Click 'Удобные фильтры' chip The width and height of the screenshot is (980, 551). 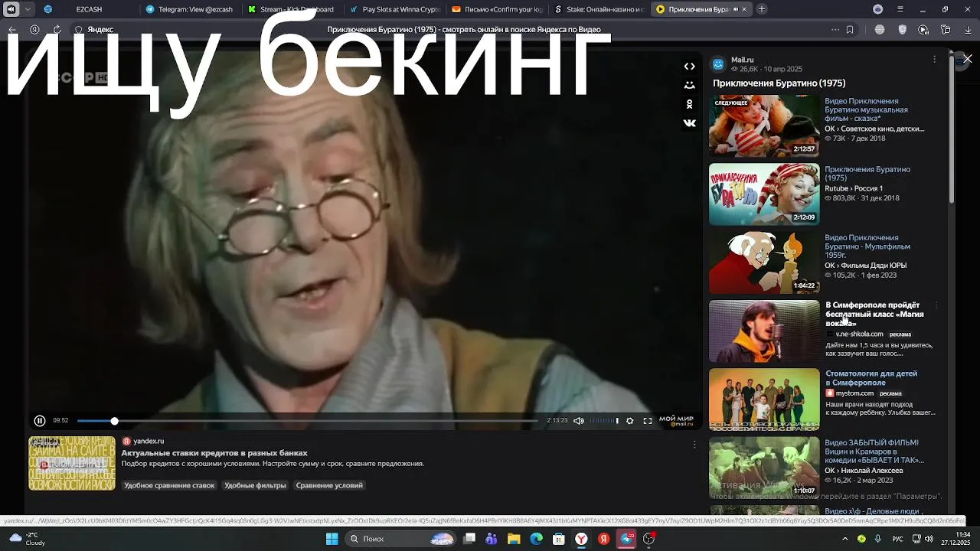(255, 485)
